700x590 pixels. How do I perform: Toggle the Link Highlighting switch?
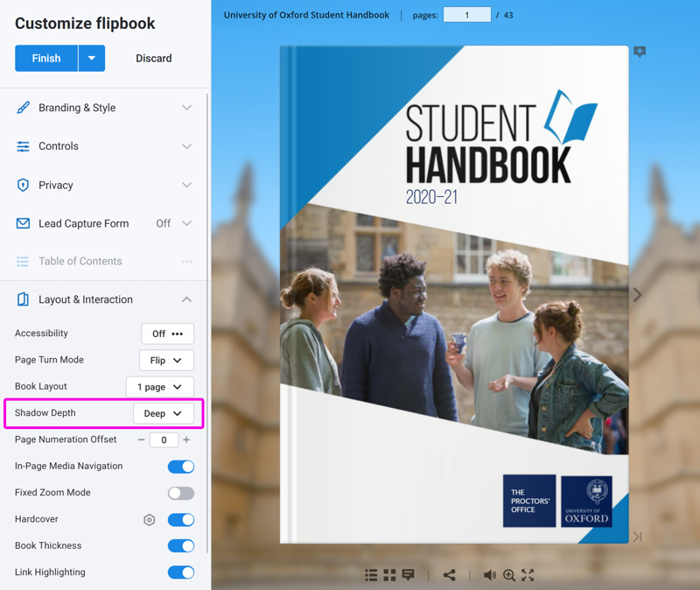[x=181, y=572]
